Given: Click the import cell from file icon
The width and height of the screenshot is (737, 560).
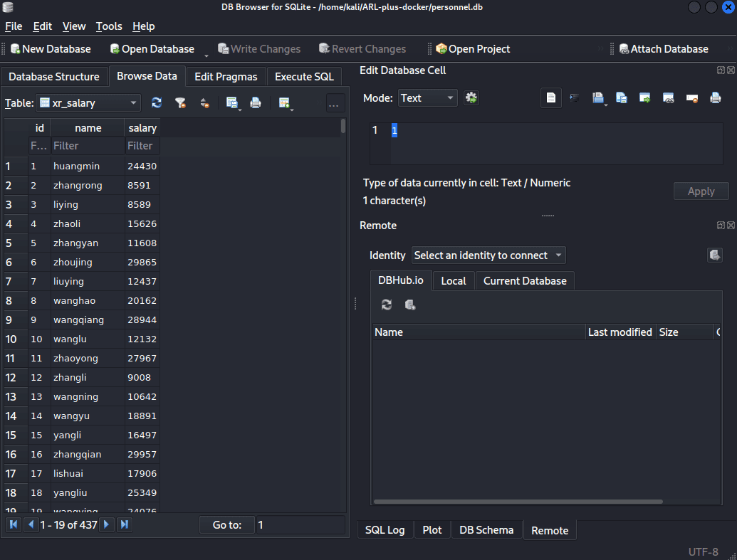Looking at the screenshot, I should coord(598,97).
